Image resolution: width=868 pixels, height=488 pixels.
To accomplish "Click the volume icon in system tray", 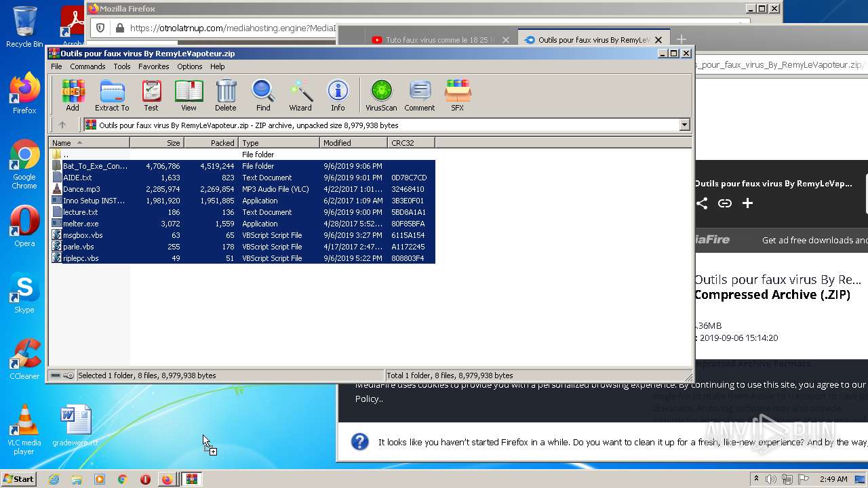I will (x=771, y=479).
